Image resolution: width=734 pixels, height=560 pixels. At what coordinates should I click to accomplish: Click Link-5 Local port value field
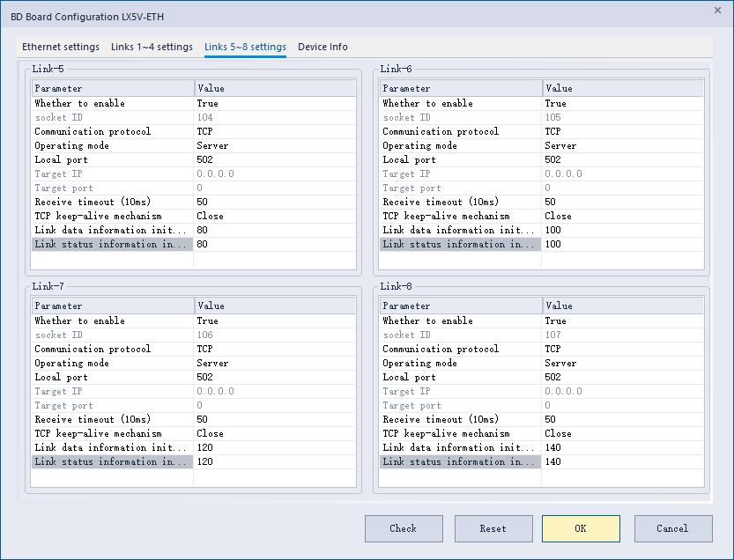click(273, 159)
